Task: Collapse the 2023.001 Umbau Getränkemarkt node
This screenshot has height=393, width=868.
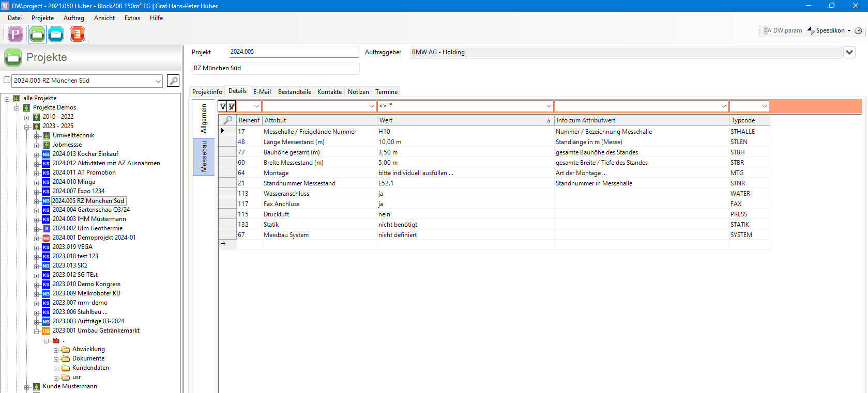Action: 37,332
